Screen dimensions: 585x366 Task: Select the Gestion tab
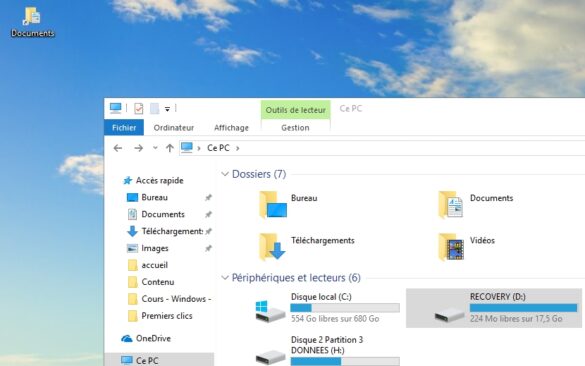click(x=295, y=128)
